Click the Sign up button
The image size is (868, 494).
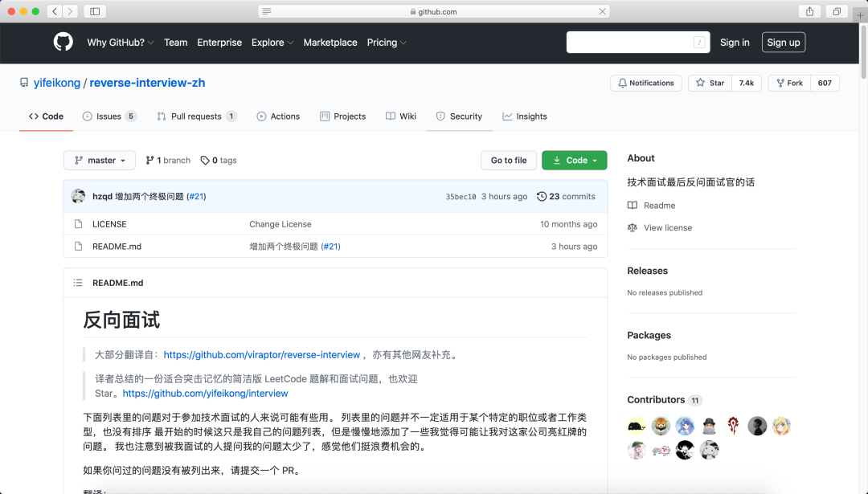pyautogui.click(x=784, y=42)
